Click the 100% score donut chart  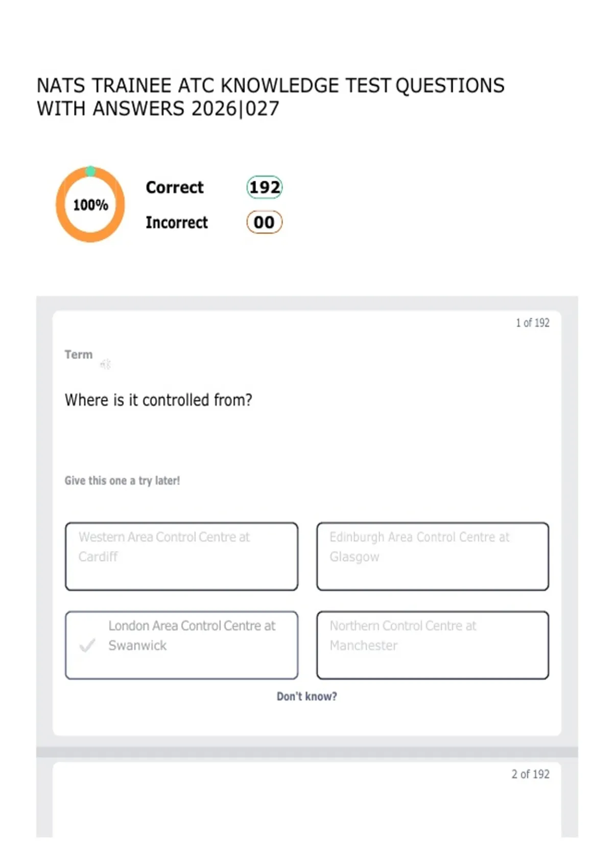click(90, 205)
